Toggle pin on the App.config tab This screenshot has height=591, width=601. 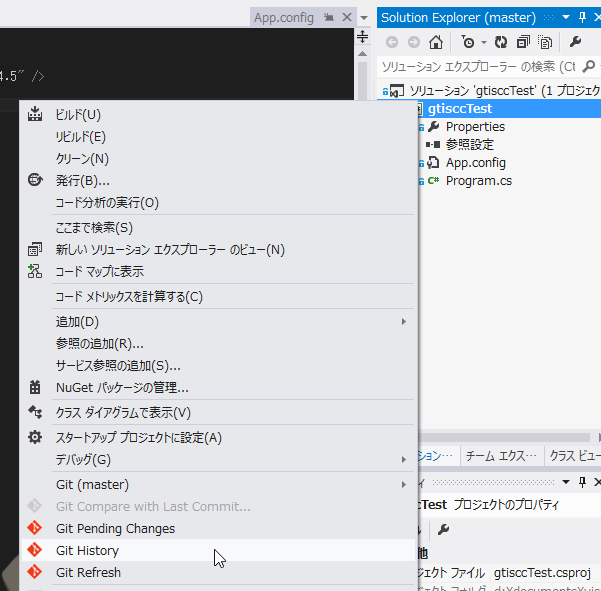tap(328, 18)
